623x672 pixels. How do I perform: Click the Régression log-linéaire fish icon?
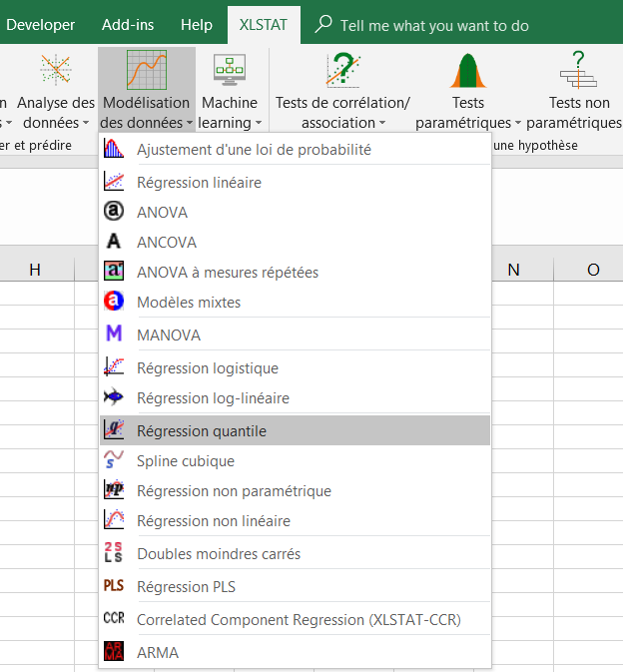114,397
